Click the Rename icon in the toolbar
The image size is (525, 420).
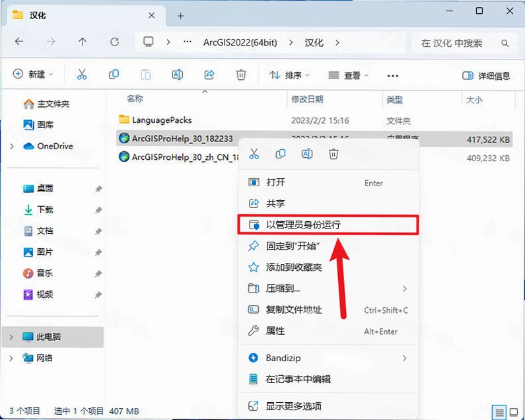tap(177, 75)
